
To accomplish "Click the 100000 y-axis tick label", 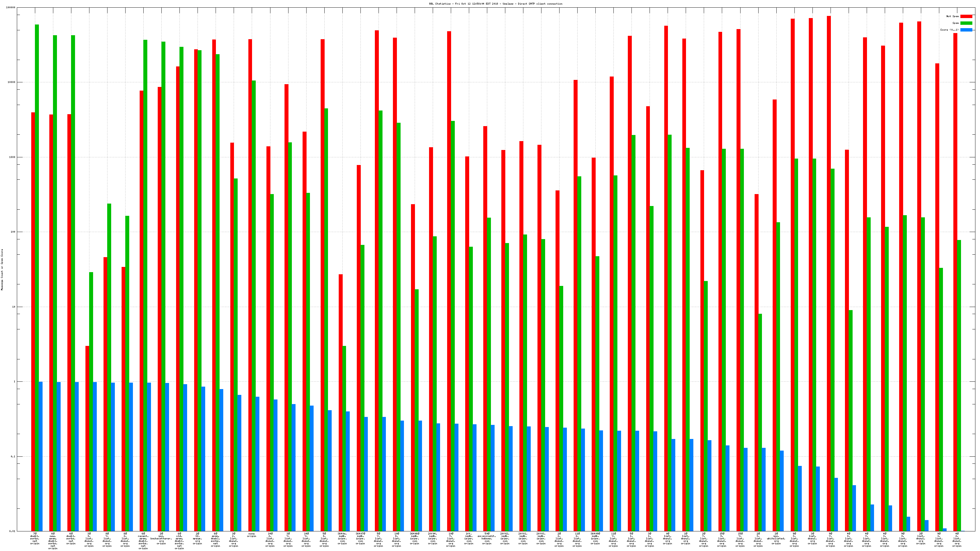I will [x=11, y=8].
